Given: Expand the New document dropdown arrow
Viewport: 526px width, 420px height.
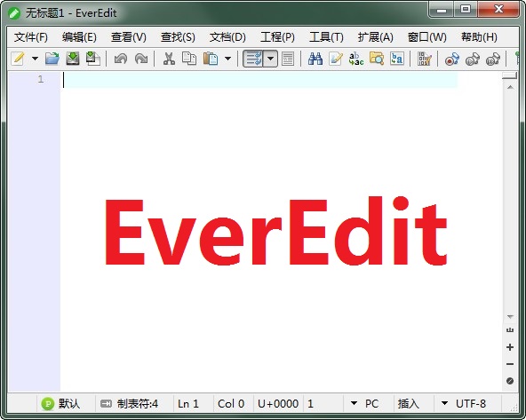Looking at the screenshot, I should click(35, 59).
